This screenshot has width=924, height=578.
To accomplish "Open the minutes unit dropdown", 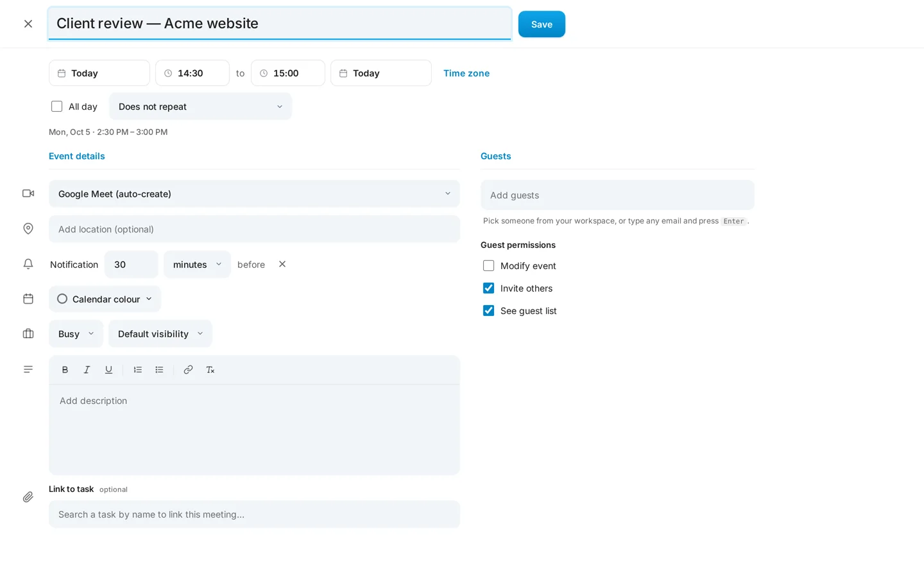I will tap(197, 265).
